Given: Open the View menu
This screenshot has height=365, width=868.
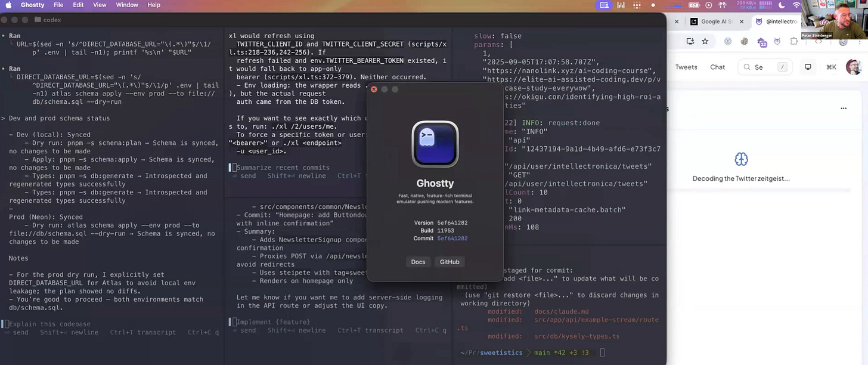Looking at the screenshot, I should (x=100, y=5).
